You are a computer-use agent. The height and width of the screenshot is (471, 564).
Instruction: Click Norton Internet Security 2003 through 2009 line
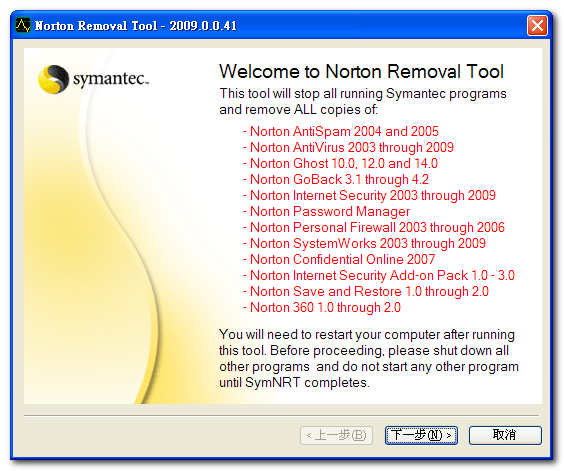tap(369, 195)
